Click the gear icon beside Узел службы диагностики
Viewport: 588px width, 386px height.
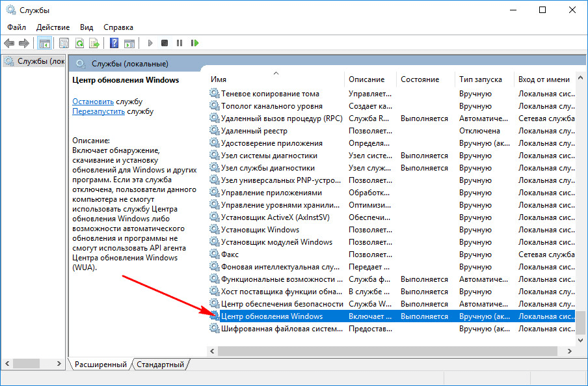point(214,168)
